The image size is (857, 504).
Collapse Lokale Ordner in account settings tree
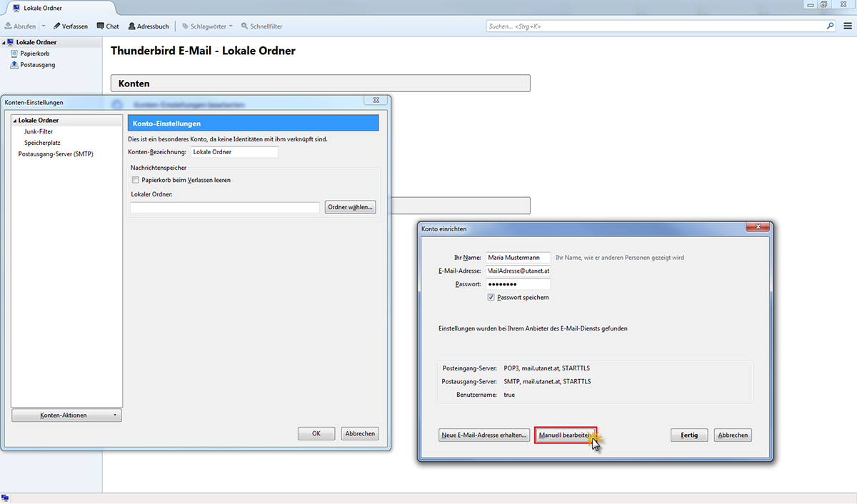click(x=15, y=121)
